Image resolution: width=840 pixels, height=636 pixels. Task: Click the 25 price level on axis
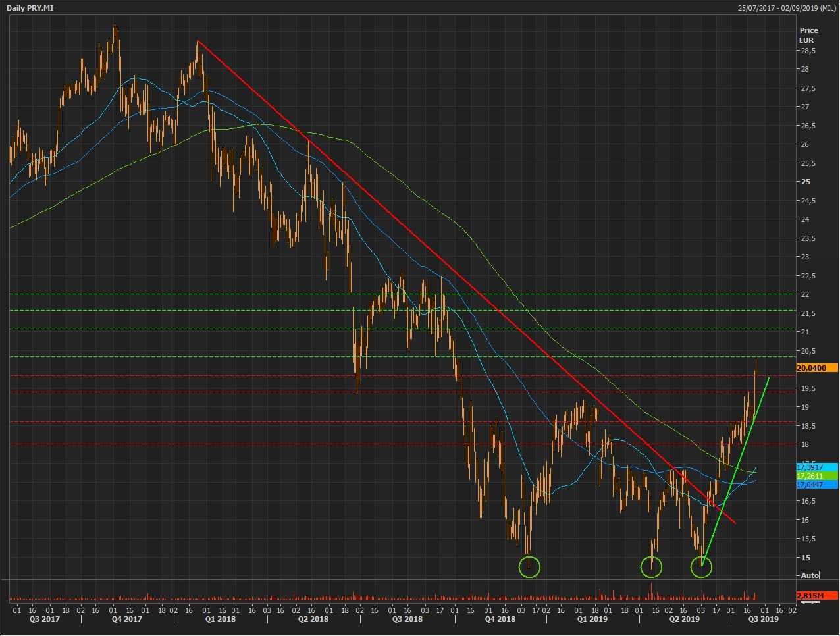[x=806, y=182]
